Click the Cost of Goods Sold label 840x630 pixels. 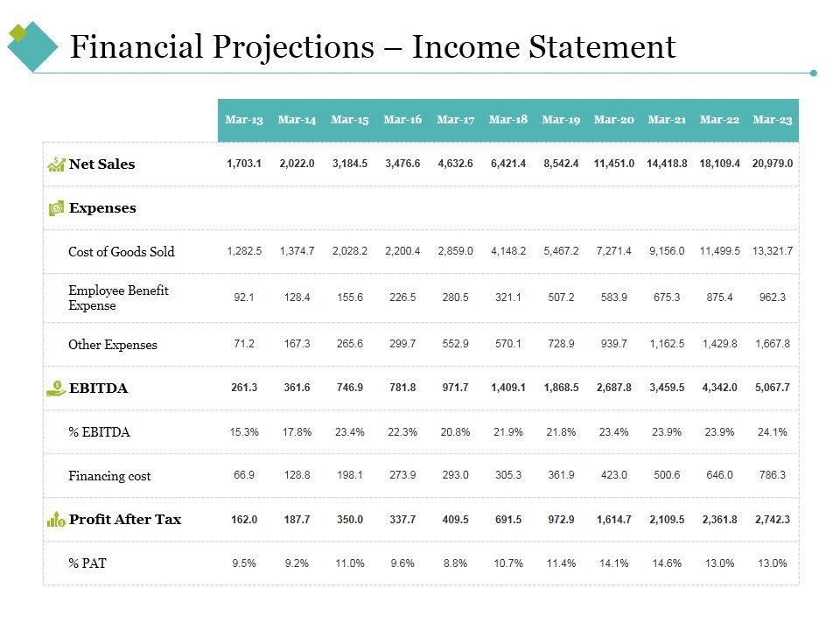[122, 252]
